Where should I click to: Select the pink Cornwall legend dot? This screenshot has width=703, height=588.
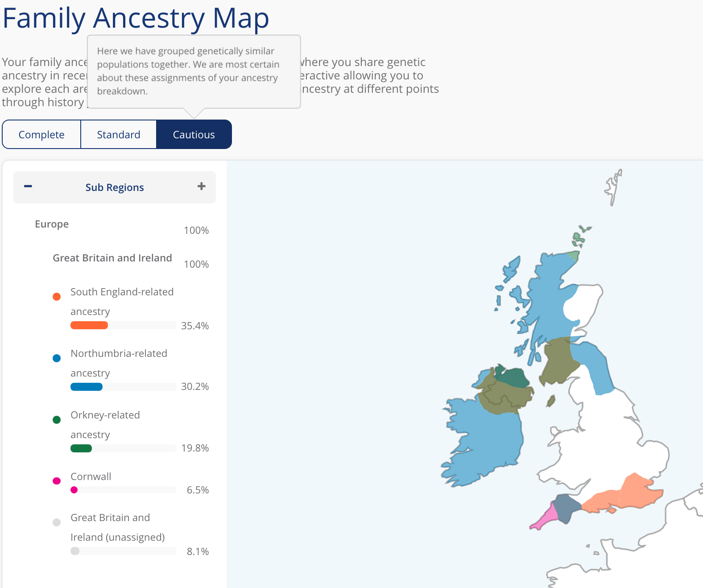(56, 481)
